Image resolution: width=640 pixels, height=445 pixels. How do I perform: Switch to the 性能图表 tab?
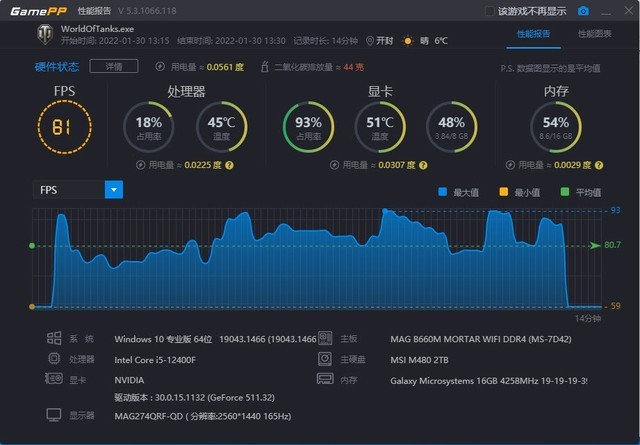point(595,34)
